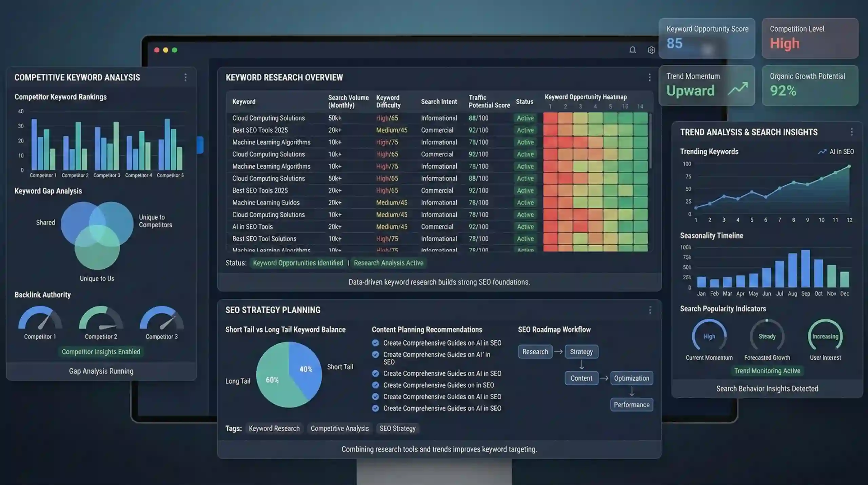The image size is (868, 485).
Task: Select the Keyword Research tag
Action: 274,428
